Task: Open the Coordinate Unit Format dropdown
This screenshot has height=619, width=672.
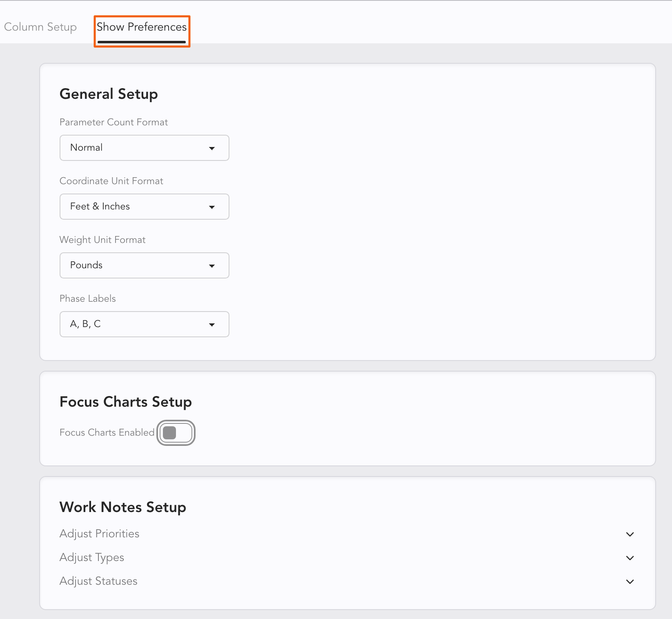Action: (x=144, y=207)
